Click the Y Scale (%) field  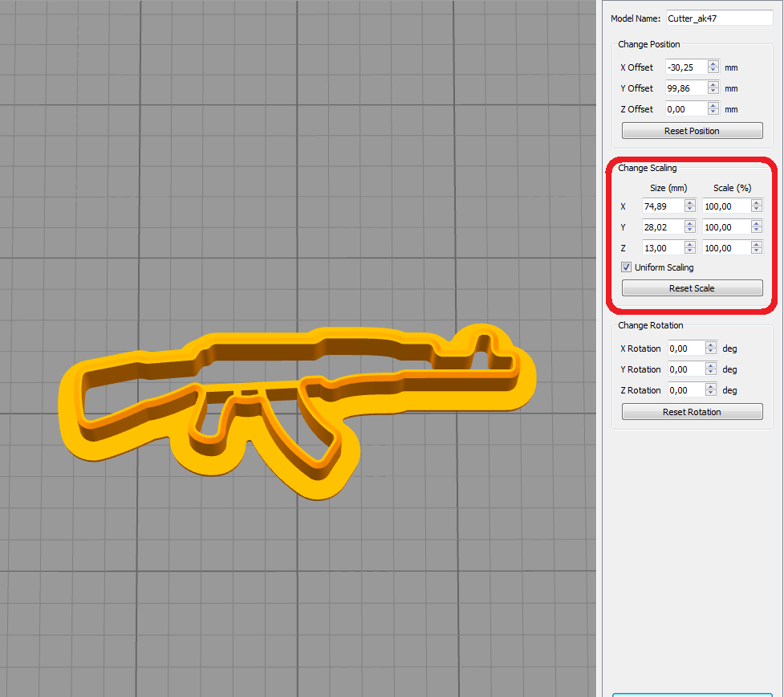(x=726, y=227)
